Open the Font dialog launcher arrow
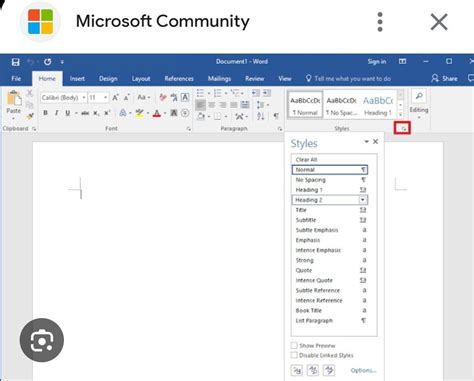474x381 pixels. coord(189,129)
